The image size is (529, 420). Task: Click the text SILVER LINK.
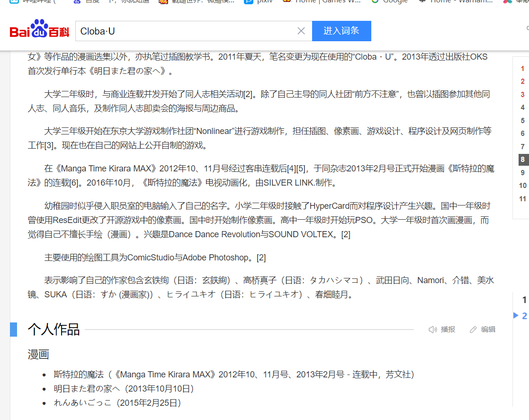[289, 183]
